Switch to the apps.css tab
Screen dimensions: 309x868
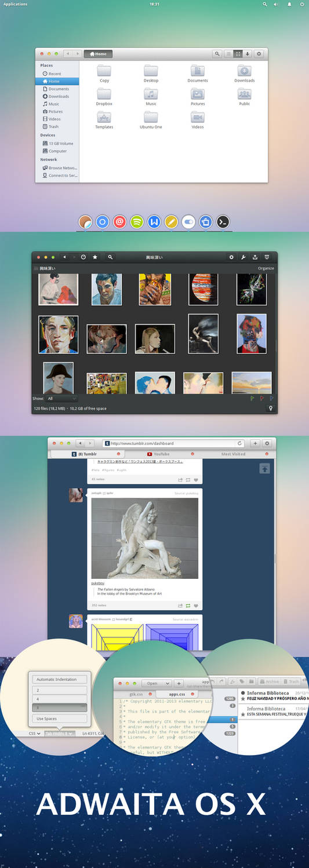[x=177, y=694]
